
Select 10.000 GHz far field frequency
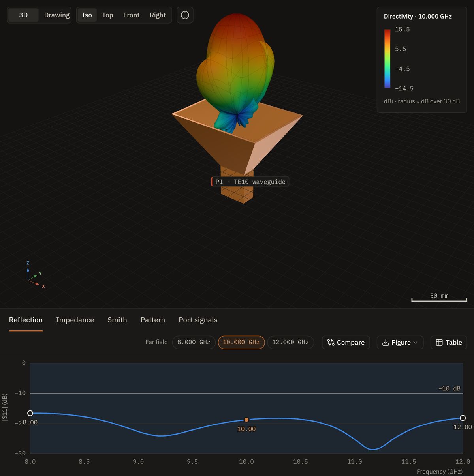pos(241,342)
